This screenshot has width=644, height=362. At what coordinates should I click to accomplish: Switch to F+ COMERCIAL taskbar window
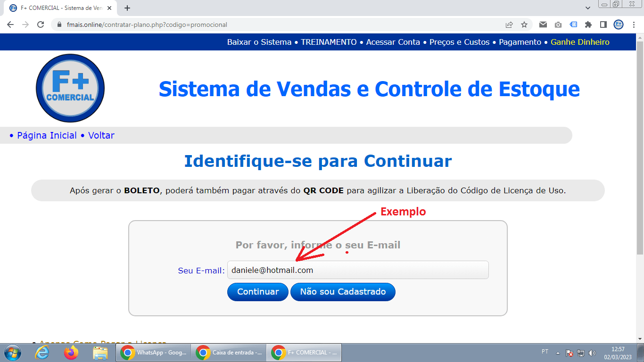304,353
